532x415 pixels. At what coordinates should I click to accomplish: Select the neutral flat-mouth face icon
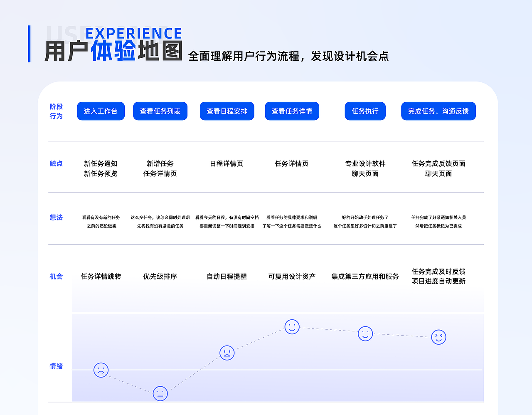tap(160, 393)
